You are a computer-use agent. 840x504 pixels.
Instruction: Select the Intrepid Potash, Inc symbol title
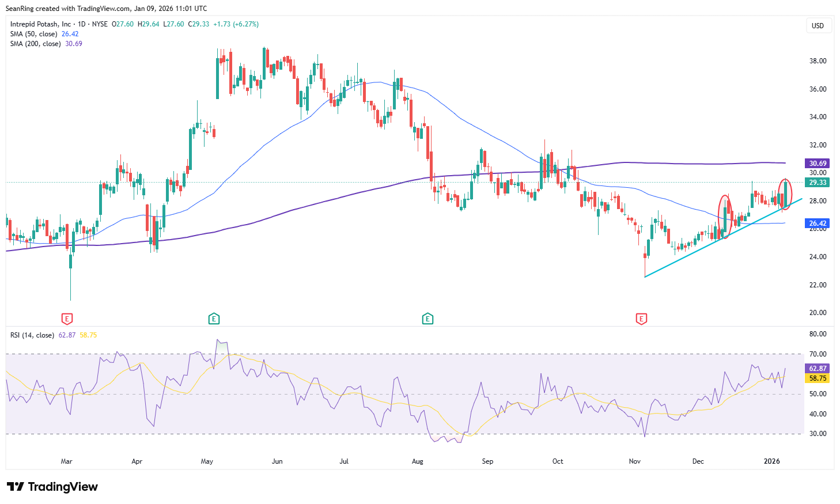[41, 24]
